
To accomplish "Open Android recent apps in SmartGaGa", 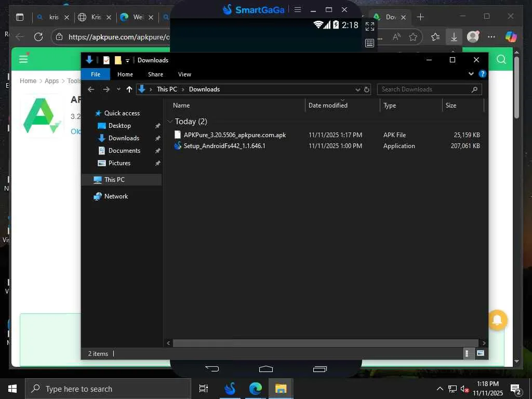I will (320, 369).
